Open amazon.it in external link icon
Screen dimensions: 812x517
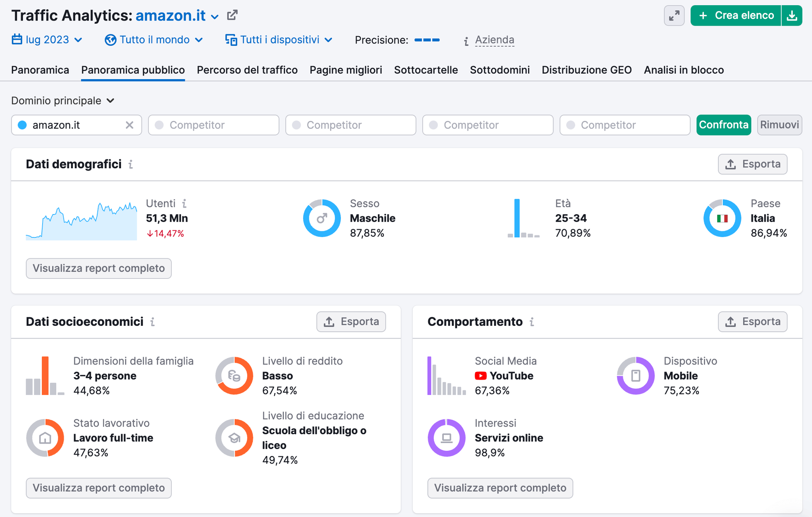coord(232,15)
